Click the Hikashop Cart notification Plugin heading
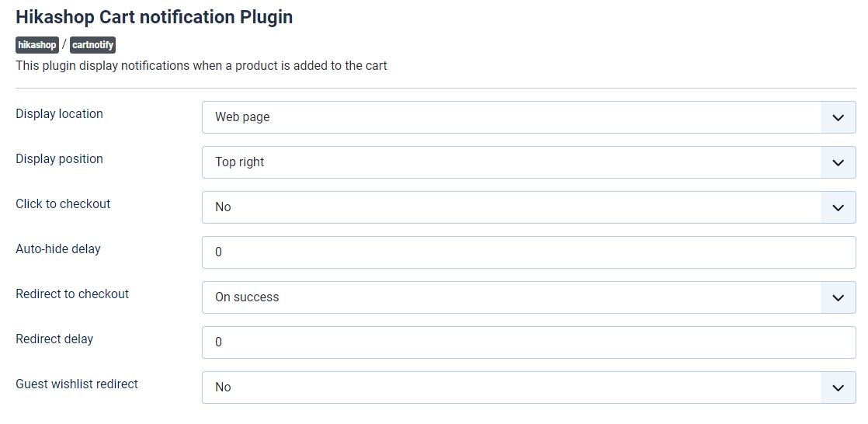This screenshot has width=868, height=424. (154, 17)
